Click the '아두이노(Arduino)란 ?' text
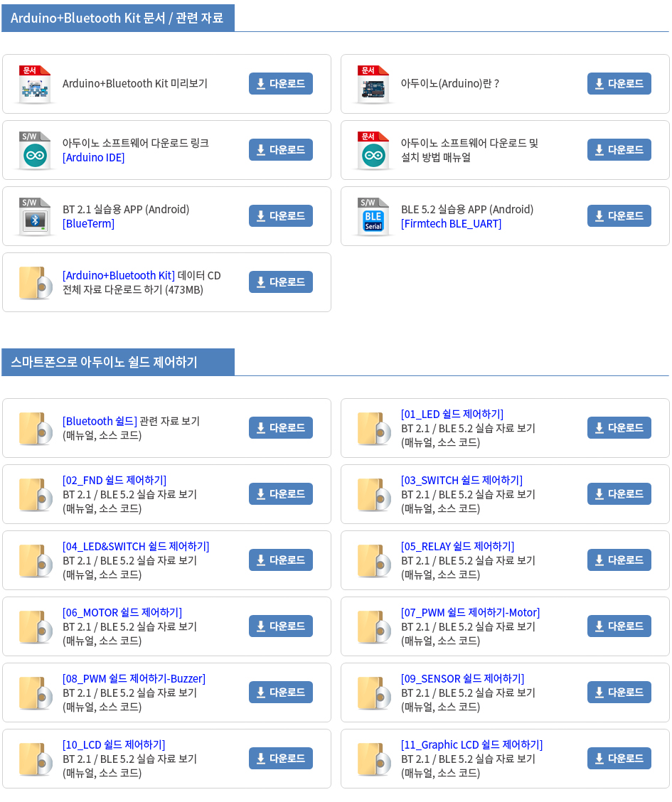 [450, 84]
